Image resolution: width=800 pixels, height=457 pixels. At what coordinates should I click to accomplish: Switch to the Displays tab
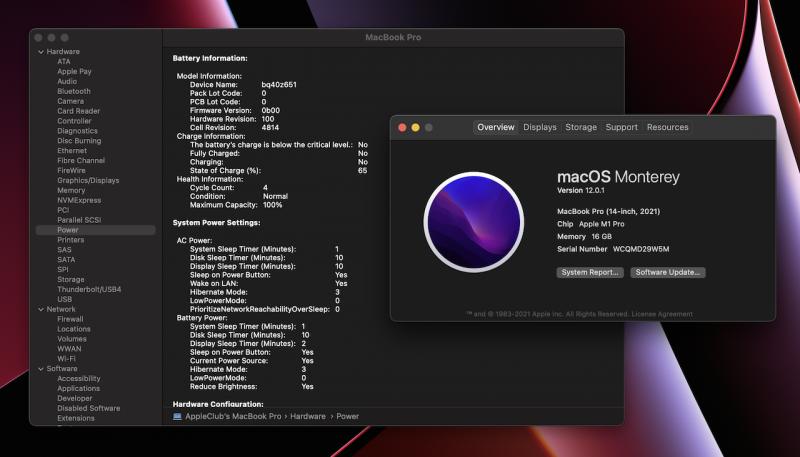539,128
